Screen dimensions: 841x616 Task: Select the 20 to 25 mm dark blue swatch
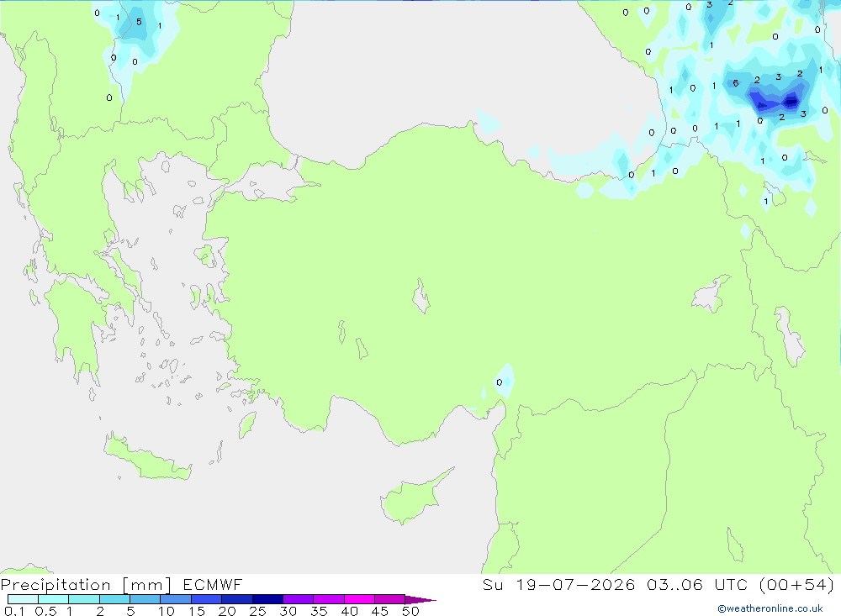coord(237,599)
